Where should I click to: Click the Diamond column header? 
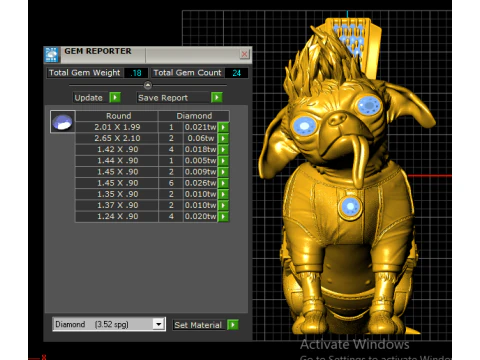[194, 116]
